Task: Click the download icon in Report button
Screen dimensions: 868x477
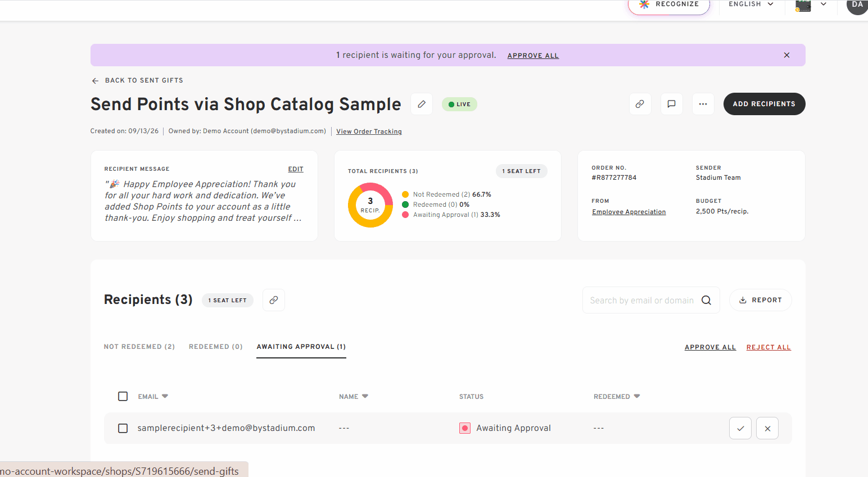Action: 743,300
